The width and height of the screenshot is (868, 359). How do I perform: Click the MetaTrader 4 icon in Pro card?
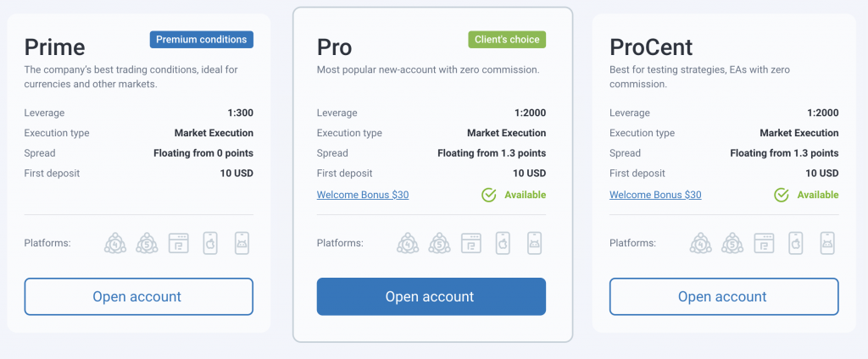(x=409, y=243)
